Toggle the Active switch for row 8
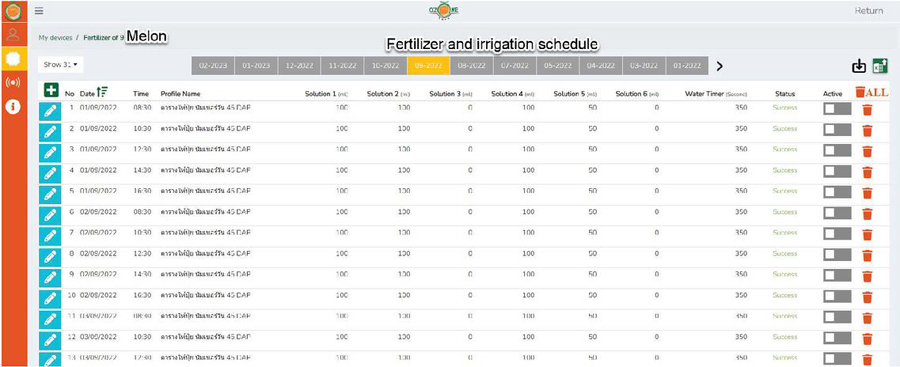 (837, 254)
